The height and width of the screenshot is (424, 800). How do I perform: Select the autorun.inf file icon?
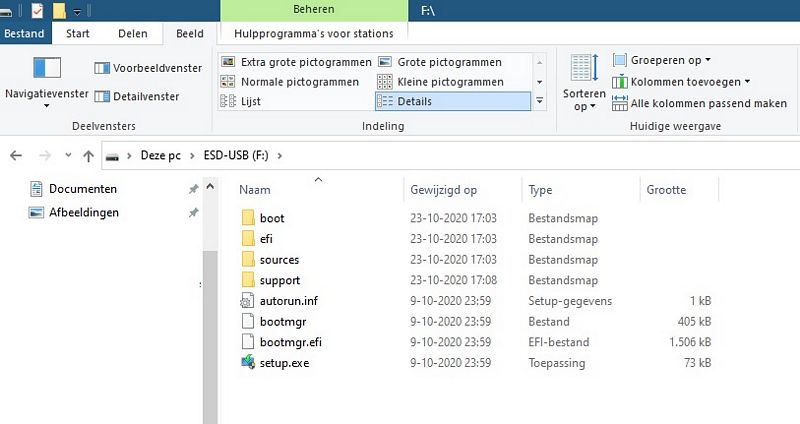click(x=247, y=301)
